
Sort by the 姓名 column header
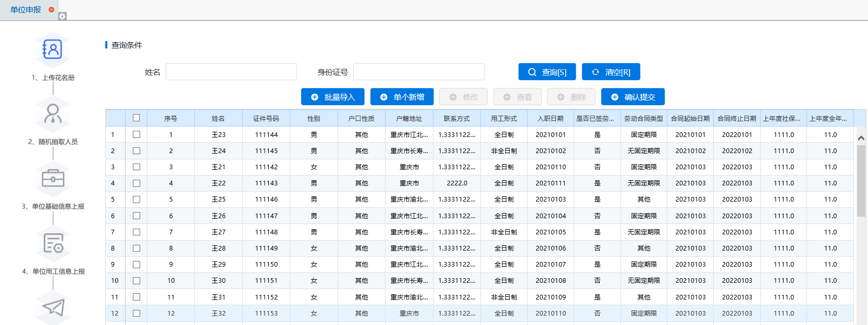click(x=218, y=118)
